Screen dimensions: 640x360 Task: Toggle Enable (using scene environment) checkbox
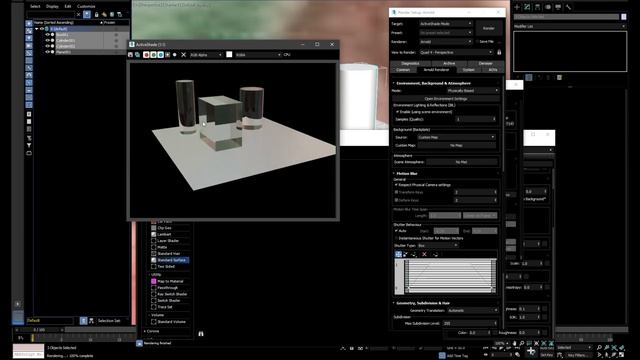click(x=398, y=112)
